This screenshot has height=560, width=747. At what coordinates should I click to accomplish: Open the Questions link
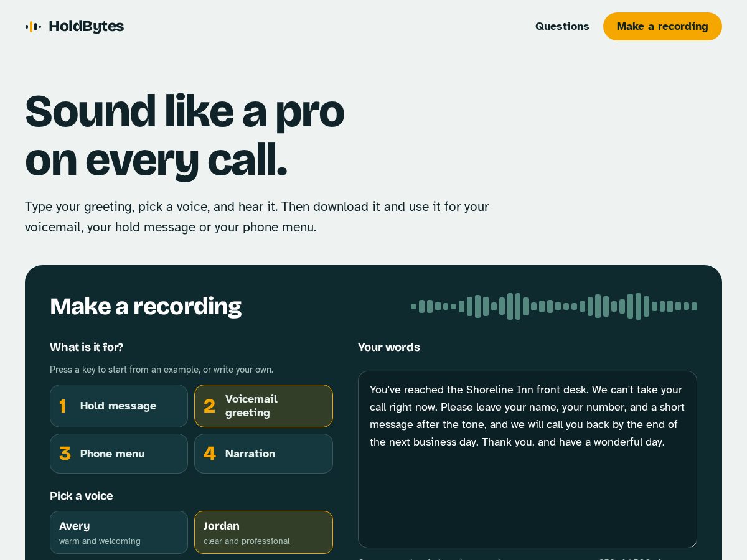coord(562,26)
